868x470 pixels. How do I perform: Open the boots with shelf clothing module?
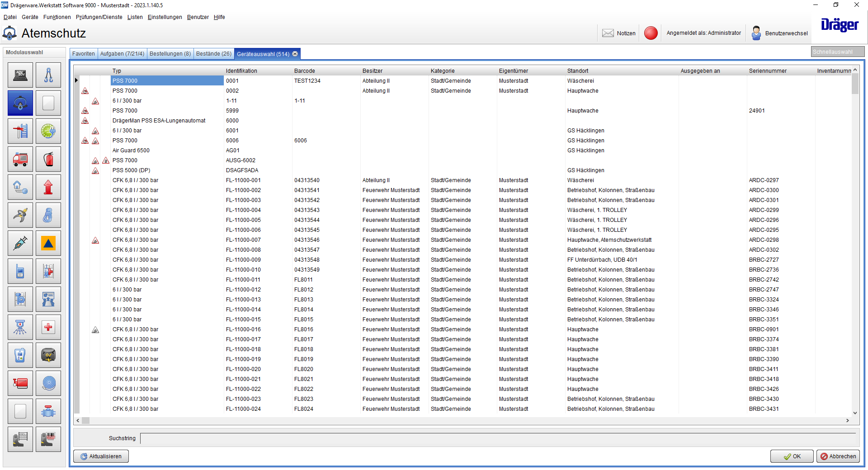20,439
